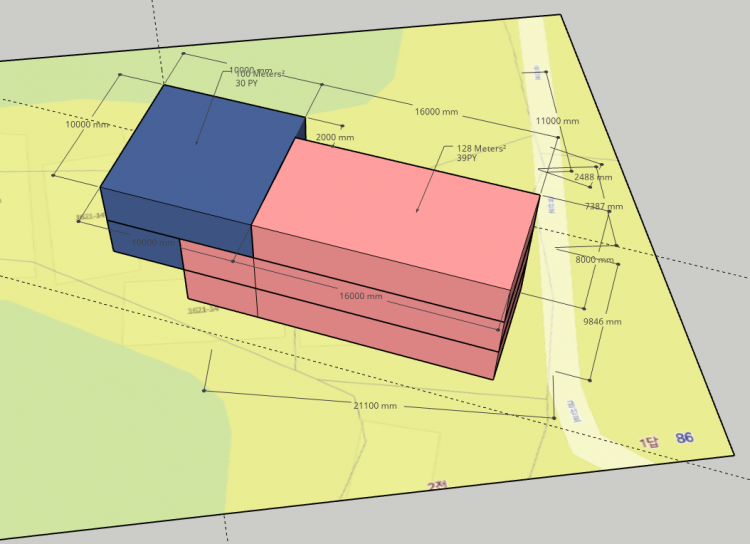Click the 1답 parcel label
750x544 pixels.
[x=650, y=443]
